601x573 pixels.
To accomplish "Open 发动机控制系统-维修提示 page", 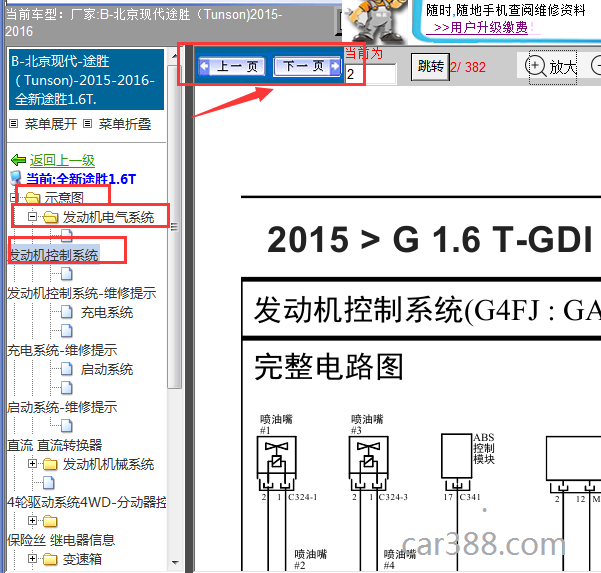I will click(x=82, y=293).
